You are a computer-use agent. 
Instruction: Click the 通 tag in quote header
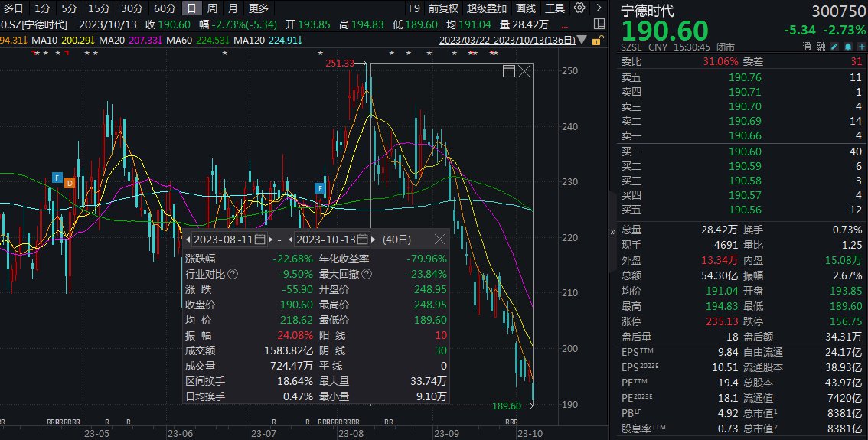click(807, 47)
